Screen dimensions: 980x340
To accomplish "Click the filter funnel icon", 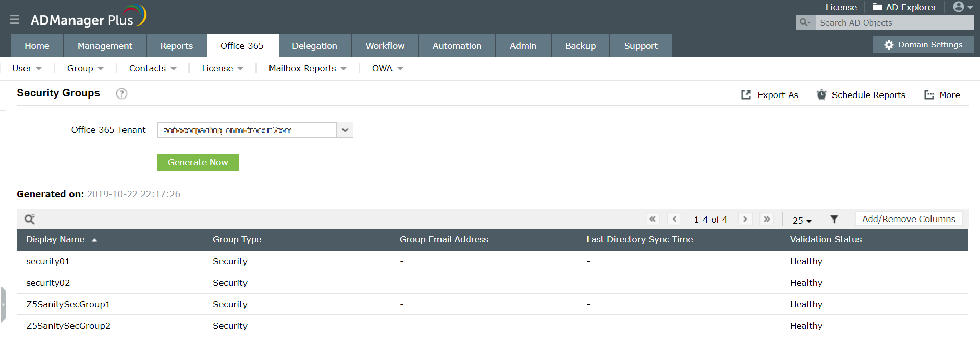I will pyautogui.click(x=834, y=220).
